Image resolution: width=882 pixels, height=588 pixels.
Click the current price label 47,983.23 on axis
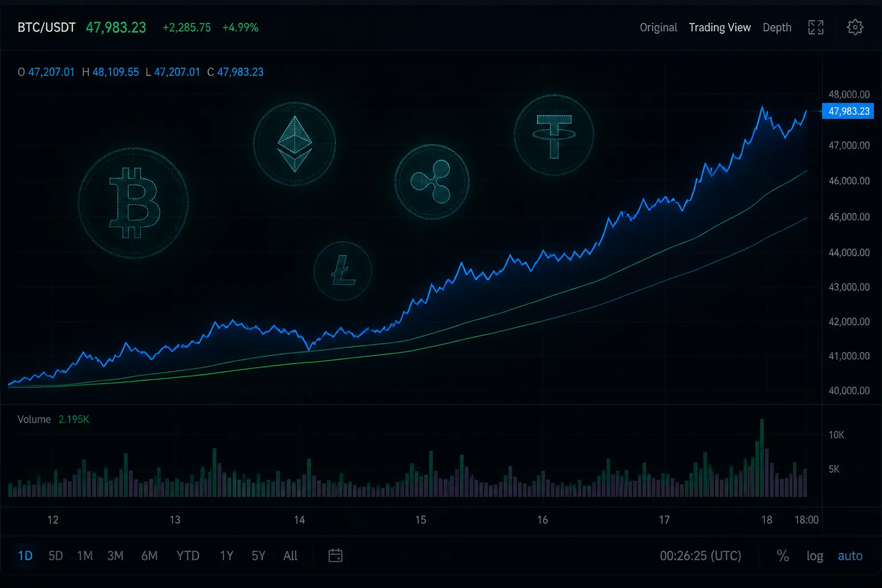(x=848, y=111)
